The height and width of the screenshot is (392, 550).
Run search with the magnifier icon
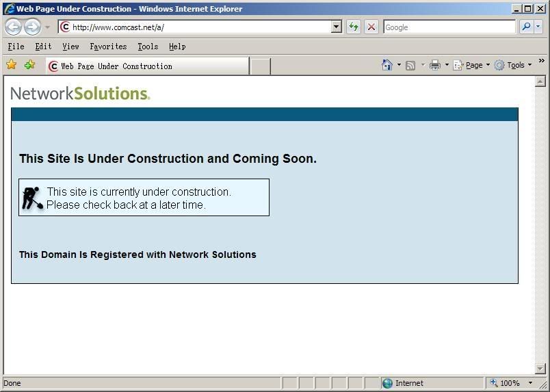pos(526,27)
